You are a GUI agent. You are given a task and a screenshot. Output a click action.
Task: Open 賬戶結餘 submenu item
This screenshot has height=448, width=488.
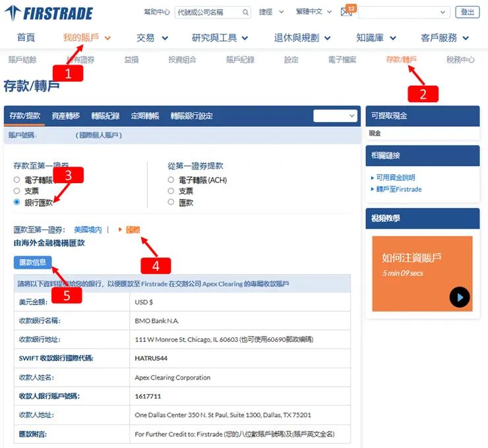[22, 60]
